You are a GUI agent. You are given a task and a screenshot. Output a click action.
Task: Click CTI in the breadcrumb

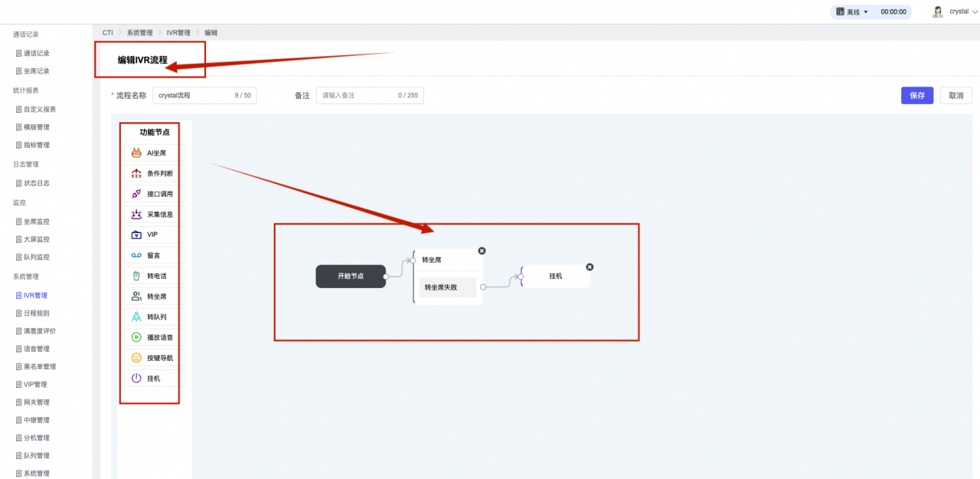(107, 33)
